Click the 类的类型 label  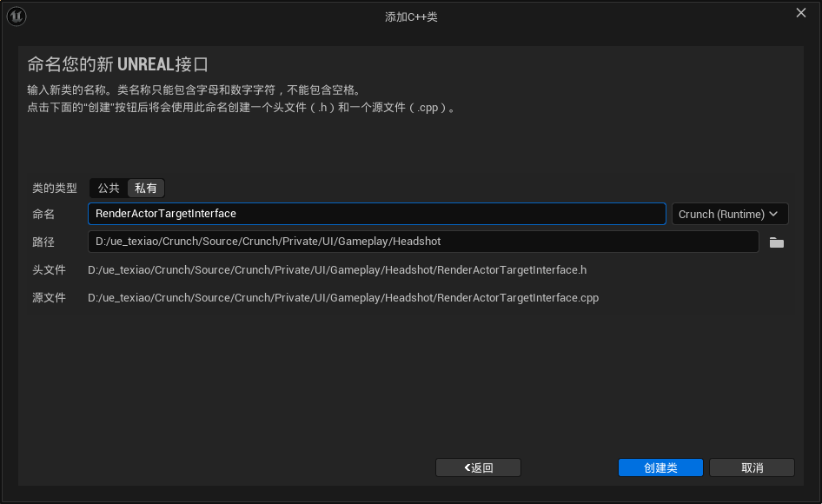click(55, 189)
